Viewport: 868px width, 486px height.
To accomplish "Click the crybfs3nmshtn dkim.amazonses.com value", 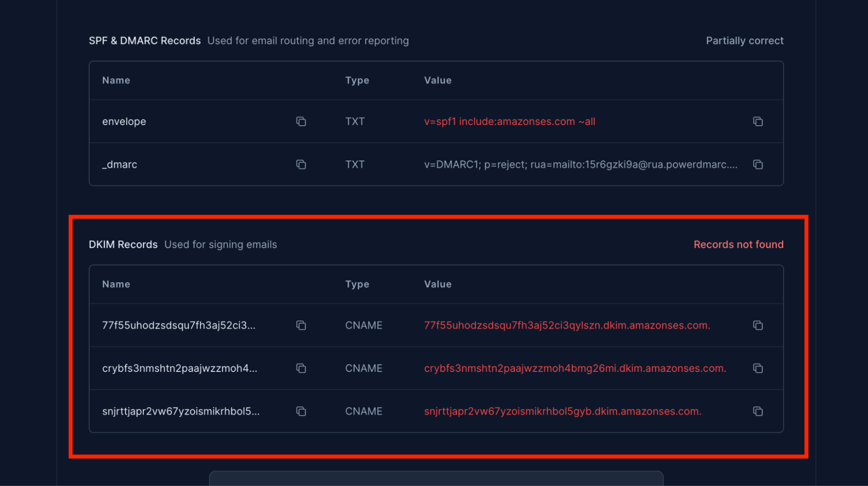I will coord(575,368).
